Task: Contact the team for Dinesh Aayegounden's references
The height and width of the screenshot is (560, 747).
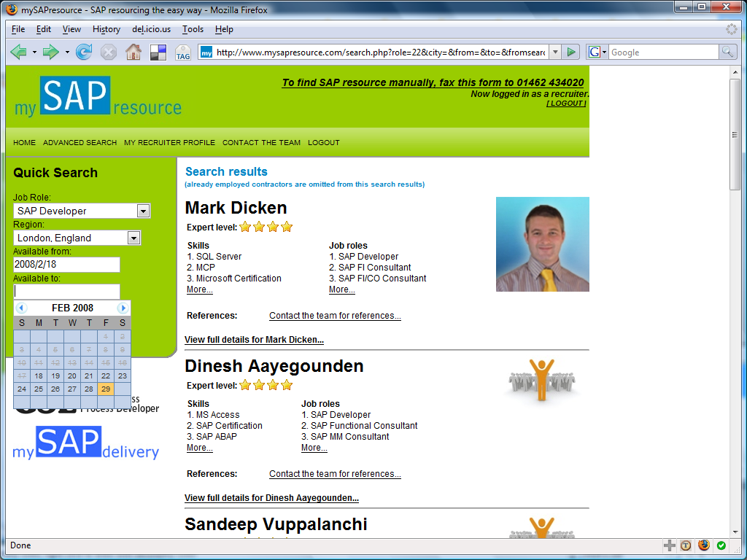Action: click(335, 474)
